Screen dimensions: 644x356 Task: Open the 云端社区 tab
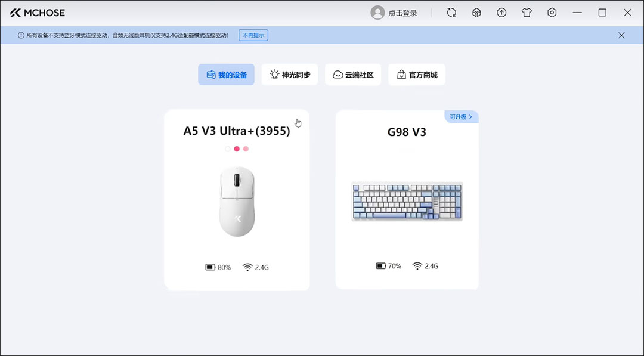click(x=353, y=75)
